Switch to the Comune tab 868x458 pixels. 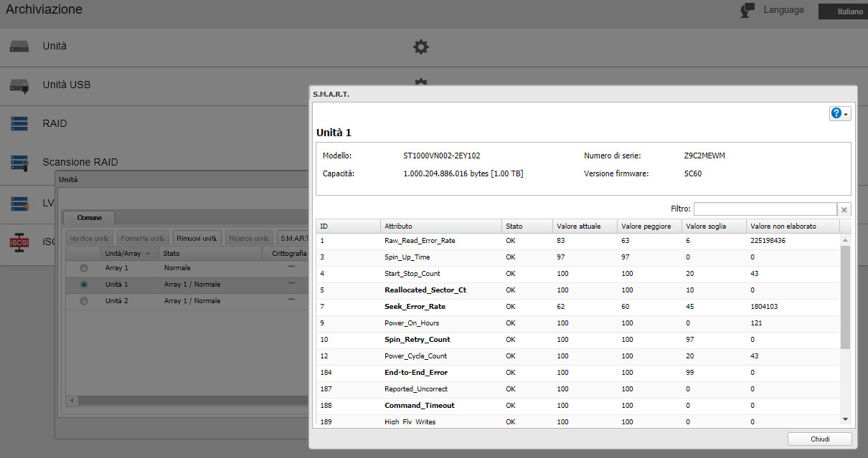(90, 217)
